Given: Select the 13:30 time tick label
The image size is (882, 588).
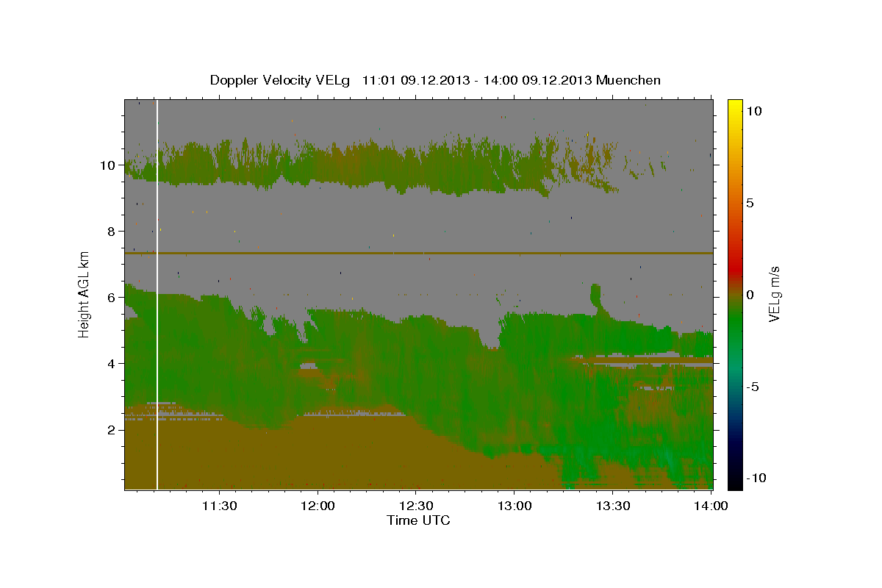Looking at the screenshot, I should [x=612, y=506].
